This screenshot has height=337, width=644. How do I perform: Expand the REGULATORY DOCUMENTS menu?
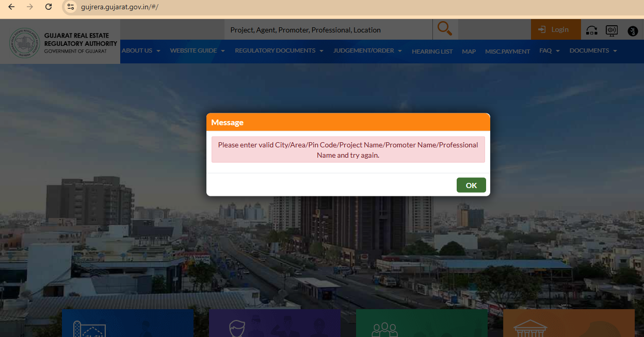[279, 50]
